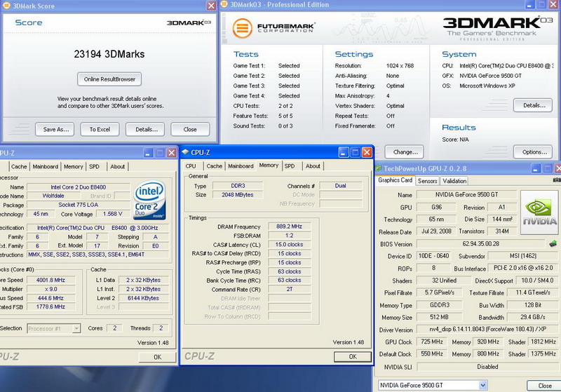Click Core Speed value 4001.8 MHz

pyautogui.click(x=50, y=280)
